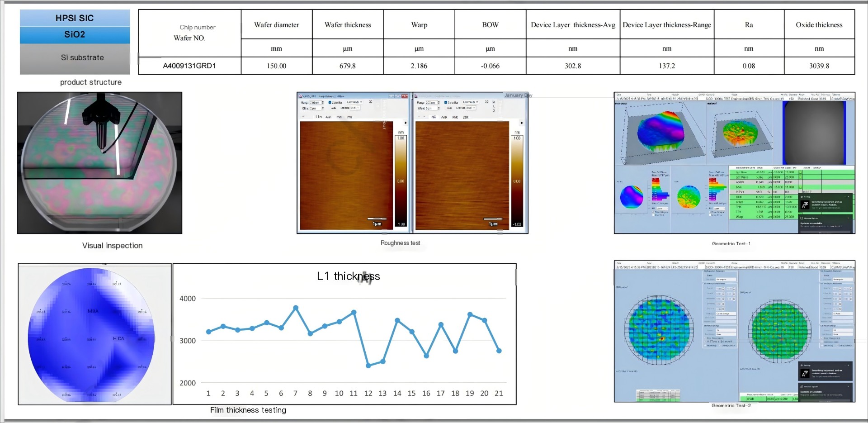Click the Auto button in left roughness window
The height and width of the screenshot is (423, 868).
coord(334,108)
